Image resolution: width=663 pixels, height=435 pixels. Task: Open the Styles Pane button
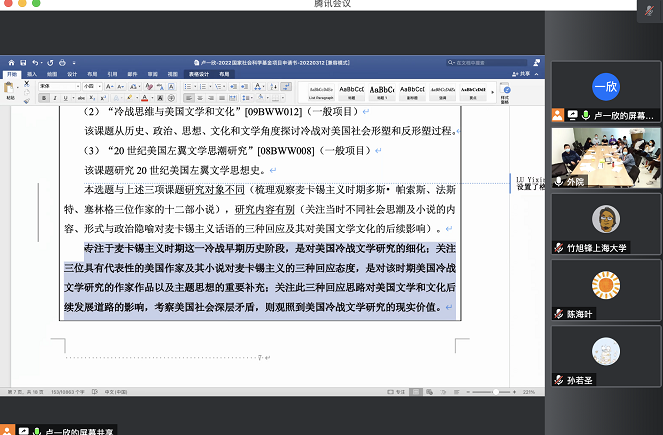click(504, 91)
